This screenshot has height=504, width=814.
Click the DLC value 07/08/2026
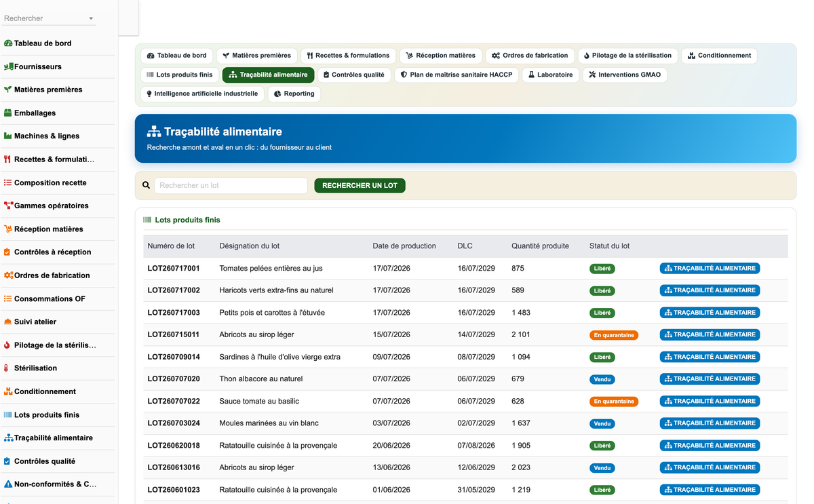(x=476, y=446)
